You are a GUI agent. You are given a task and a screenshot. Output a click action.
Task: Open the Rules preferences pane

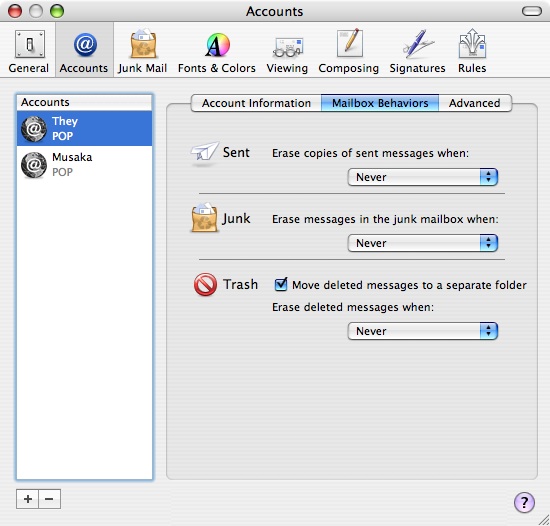click(472, 51)
